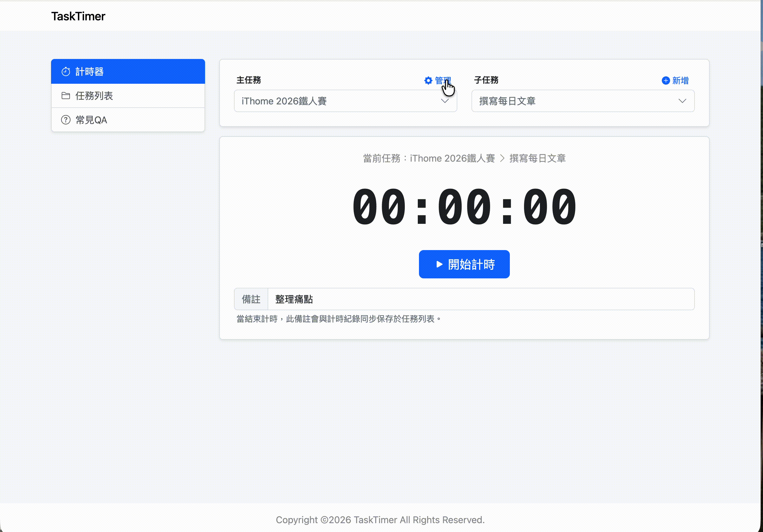763x532 pixels.
Task: Open 常見QA from the sidebar
Action: pos(128,120)
